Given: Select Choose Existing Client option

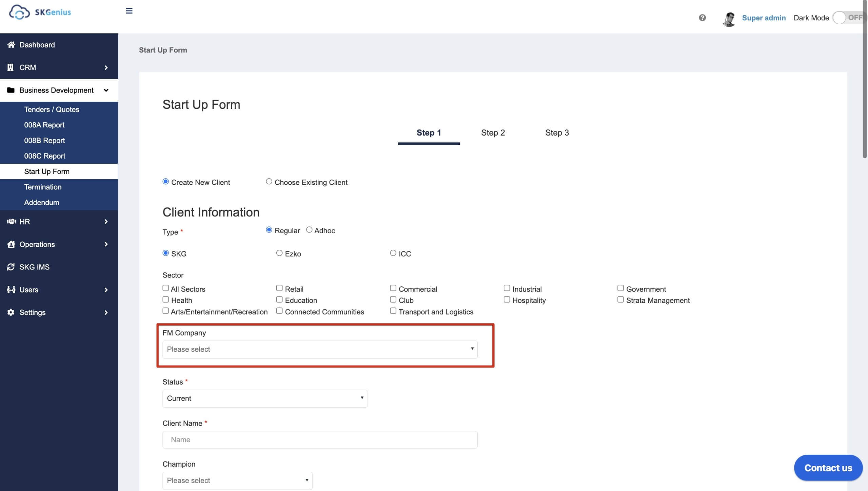Looking at the screenshot, I should click(x=269, y=182).
